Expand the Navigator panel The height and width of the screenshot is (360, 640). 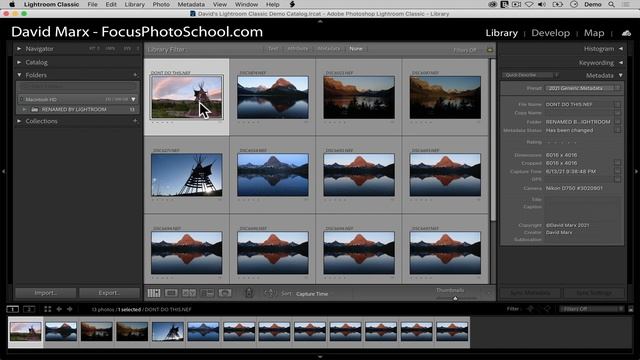click(x=19, y=49)
